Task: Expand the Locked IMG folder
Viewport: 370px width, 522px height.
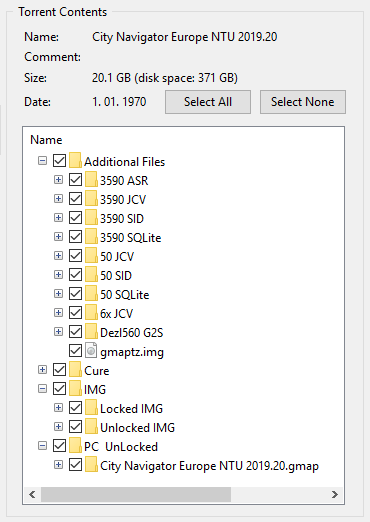Action: 58,408
